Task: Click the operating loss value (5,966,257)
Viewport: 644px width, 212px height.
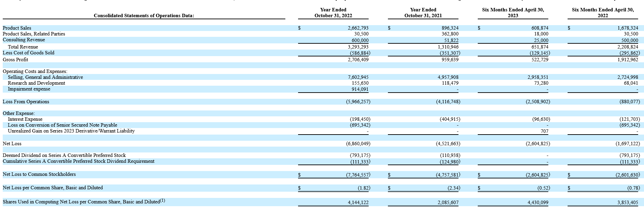Action: click(358, 102)
